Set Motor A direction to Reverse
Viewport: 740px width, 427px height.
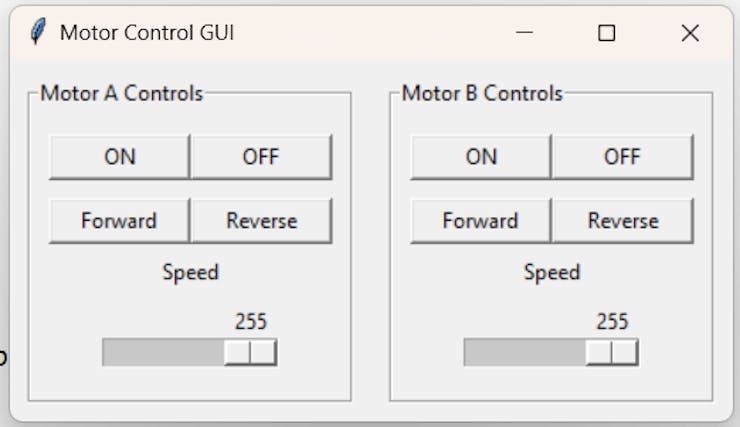pos(261,221)
